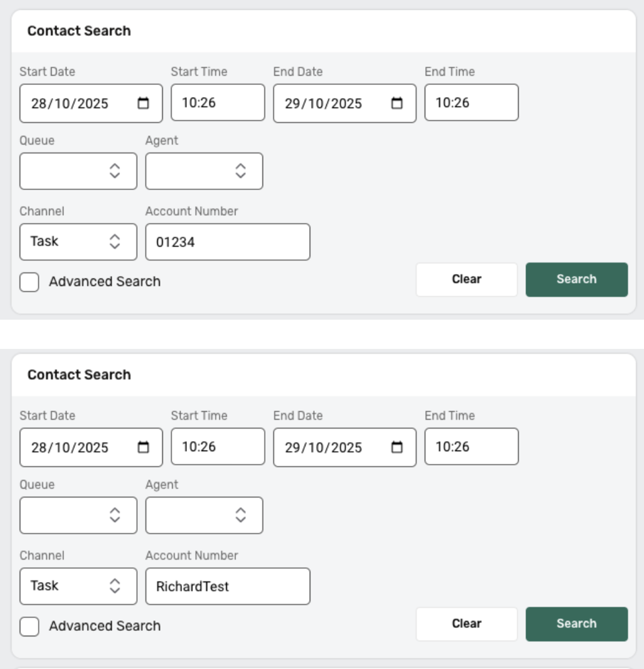Open End Date calendar picker in upper form
This screenshot has width=644, height=669.
point(397,103)
